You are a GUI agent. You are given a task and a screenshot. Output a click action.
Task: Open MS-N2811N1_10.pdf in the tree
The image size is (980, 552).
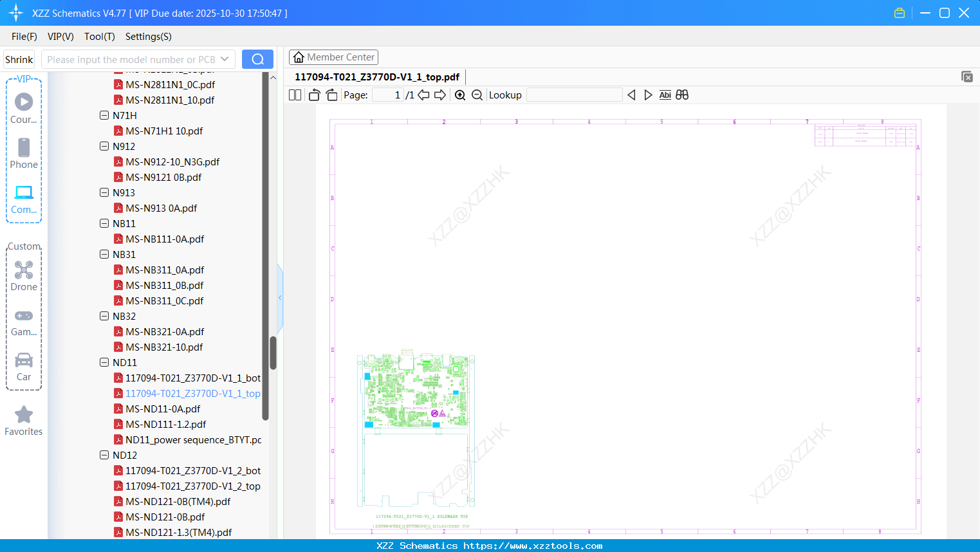click(164, 100)
